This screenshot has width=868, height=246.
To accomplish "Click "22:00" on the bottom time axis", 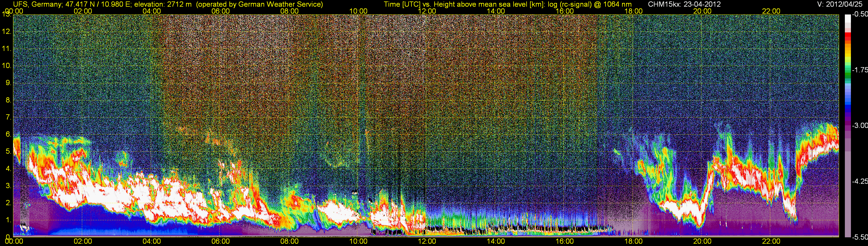I will click(771, 241).
